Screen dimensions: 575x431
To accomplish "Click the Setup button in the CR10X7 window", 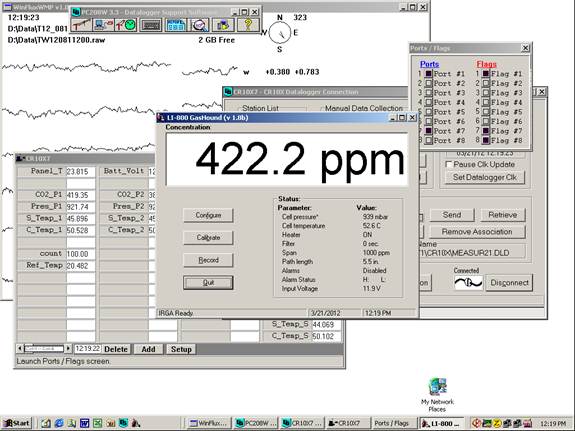I will [181, 349].
